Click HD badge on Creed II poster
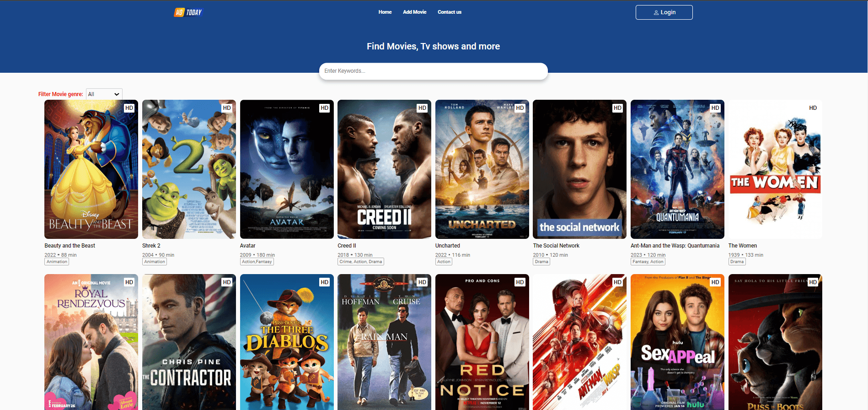This screenshot has width=868, height=410. tap(422, 108)
